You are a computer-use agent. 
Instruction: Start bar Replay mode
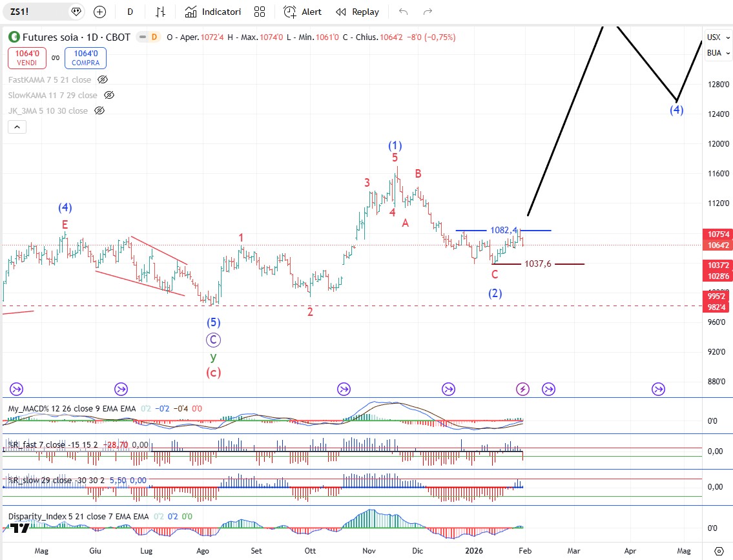pyautogui.click(x=358, y=12)
